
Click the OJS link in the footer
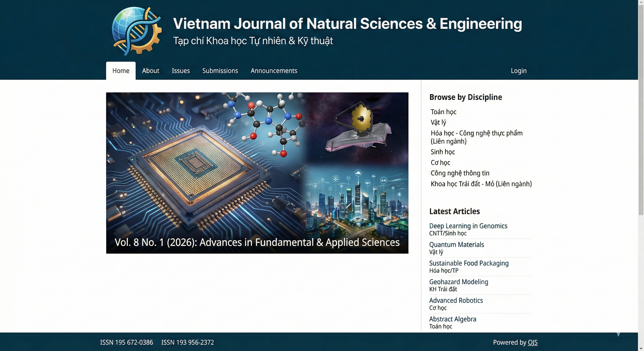click(x=533, y=342)
